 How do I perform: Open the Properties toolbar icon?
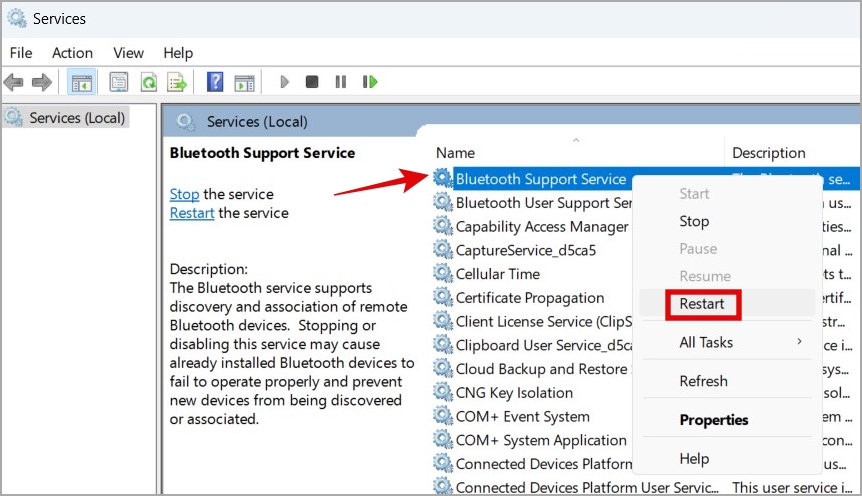[x=119, y=82]
